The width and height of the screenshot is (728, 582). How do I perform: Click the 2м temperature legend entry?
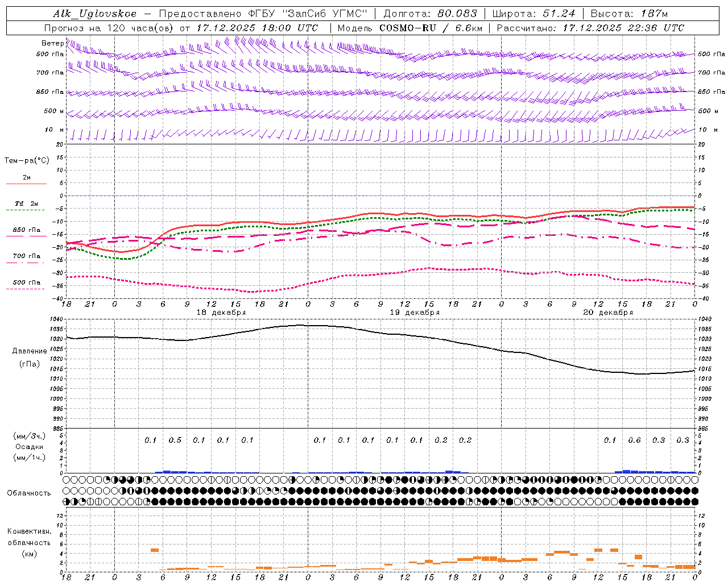(x=27, y=178)
